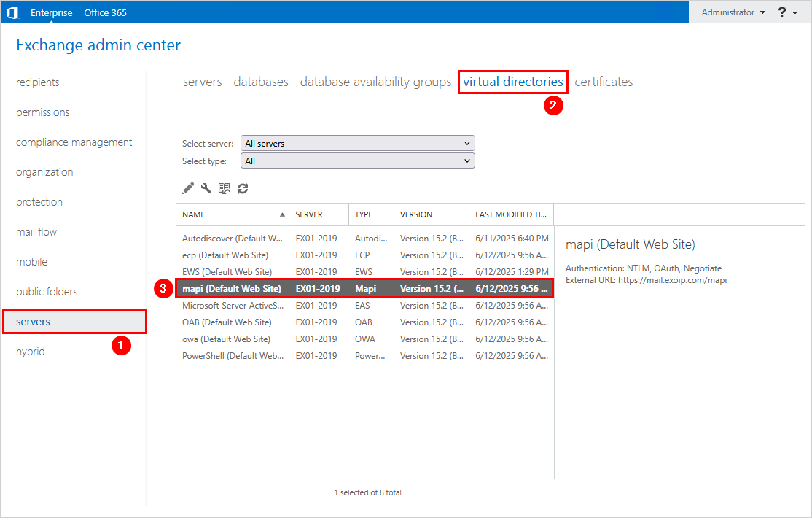The image size is (812, 518).
Task: Open the hybrid section in sidebar
Action: pyautogui.click(x=30, y=351)
